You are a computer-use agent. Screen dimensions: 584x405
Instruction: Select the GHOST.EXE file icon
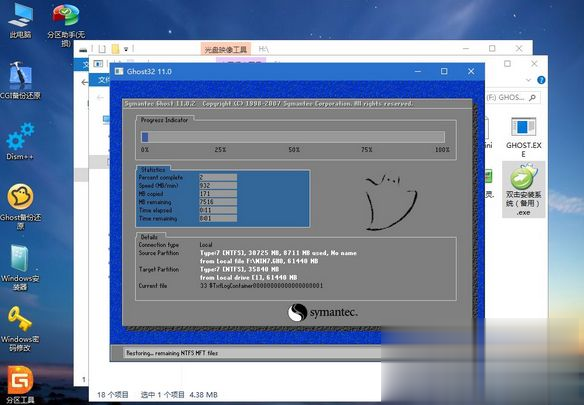(523, 137)
